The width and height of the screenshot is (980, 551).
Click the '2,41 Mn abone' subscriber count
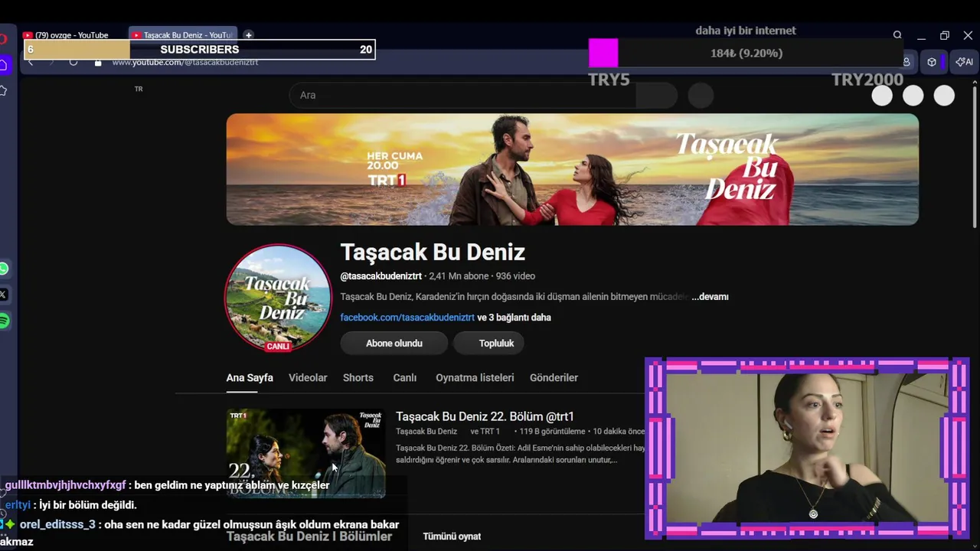459,276
